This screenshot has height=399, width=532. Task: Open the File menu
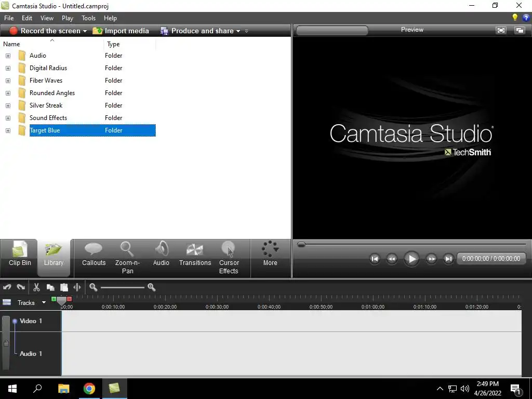coord(9,18)
